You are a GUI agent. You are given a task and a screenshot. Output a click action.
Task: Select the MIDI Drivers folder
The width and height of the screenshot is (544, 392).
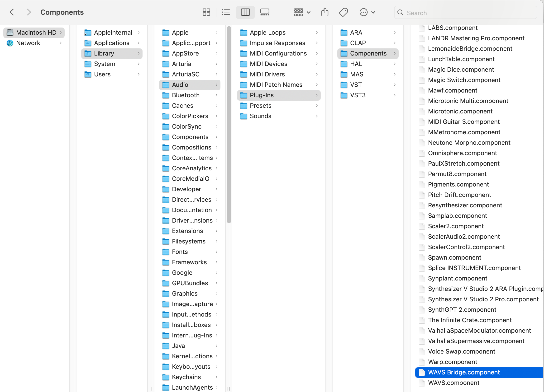coord(267,74)
